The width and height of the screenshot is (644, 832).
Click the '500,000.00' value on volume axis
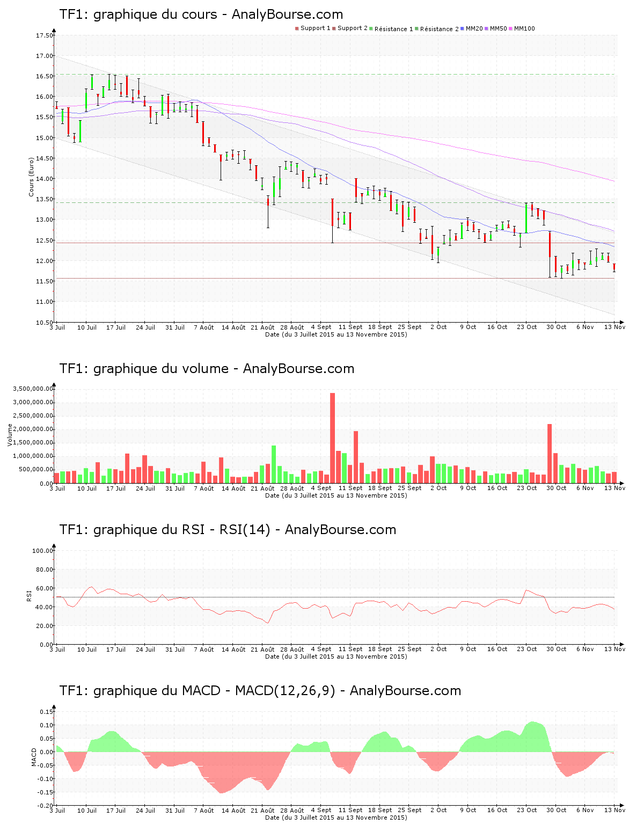pyautogui.click(x=36, y=470)
